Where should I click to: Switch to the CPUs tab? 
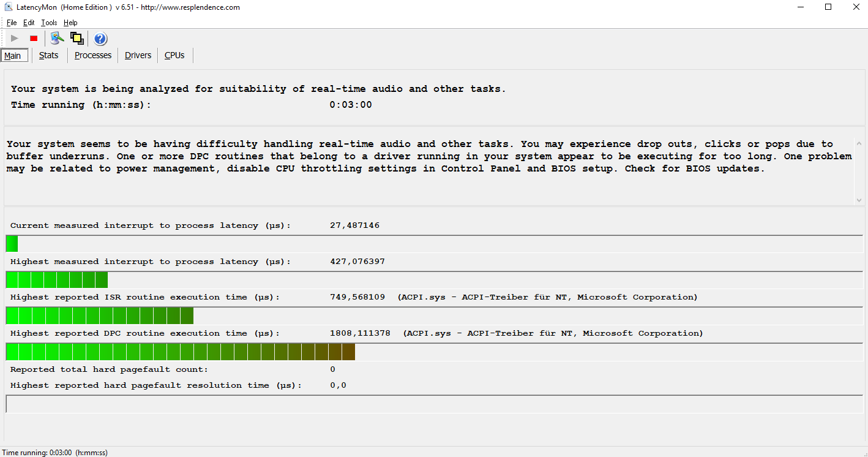click(174, 55)
